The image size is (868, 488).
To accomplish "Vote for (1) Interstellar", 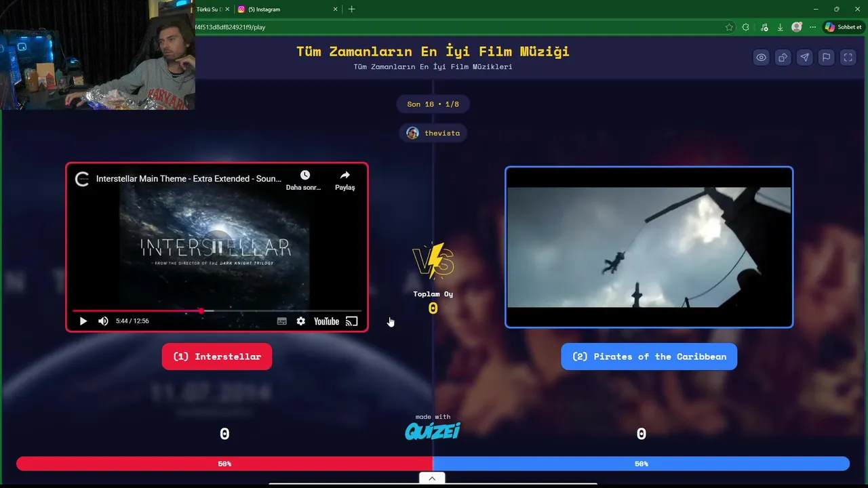I will point(217,357).
